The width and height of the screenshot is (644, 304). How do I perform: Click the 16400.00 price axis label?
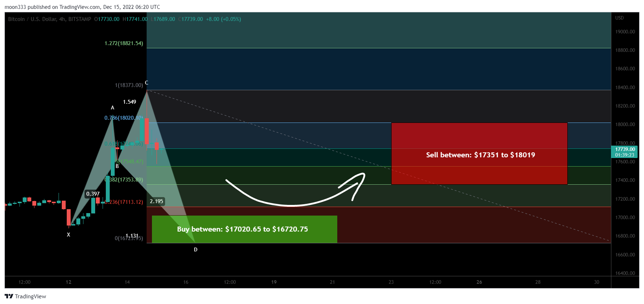tap(625, 273)
